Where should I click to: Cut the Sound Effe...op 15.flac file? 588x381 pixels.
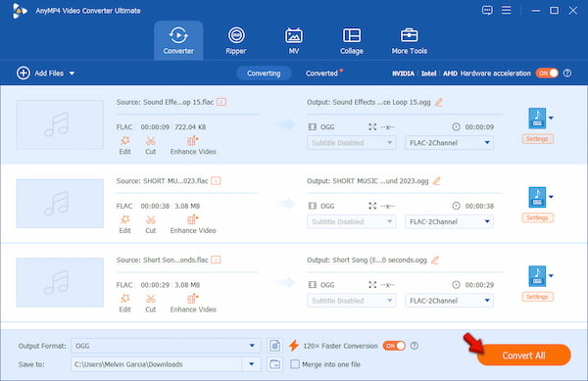150,145
